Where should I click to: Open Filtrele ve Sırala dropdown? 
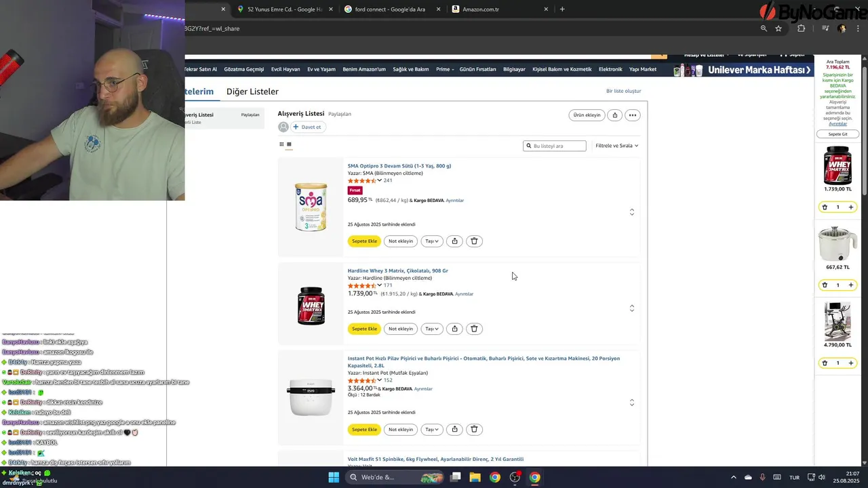[x=616, y=146]
